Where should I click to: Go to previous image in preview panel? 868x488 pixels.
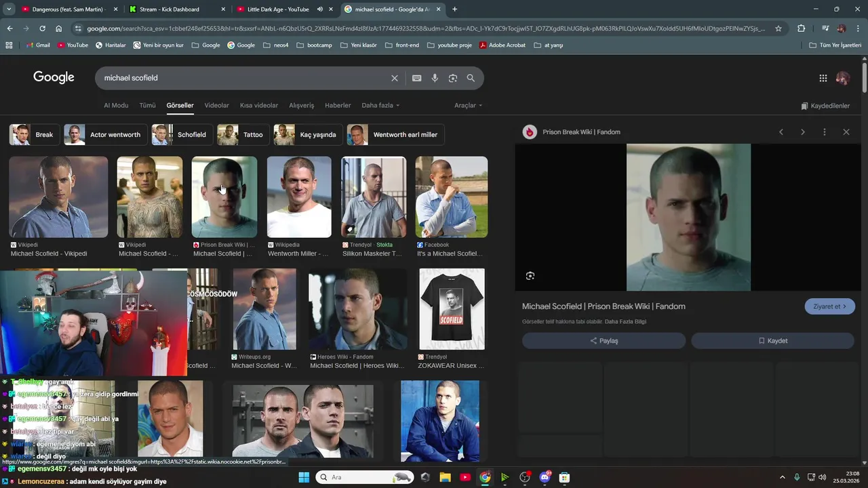click(x=781, y=132)
